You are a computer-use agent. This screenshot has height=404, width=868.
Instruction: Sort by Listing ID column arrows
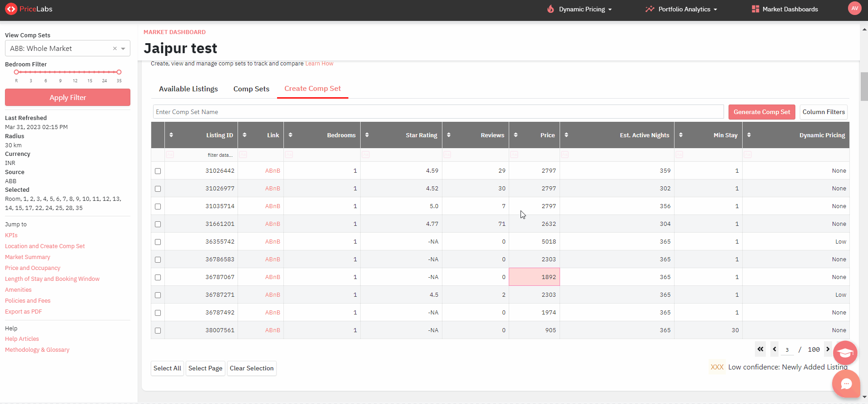click(x=171, y=135)
